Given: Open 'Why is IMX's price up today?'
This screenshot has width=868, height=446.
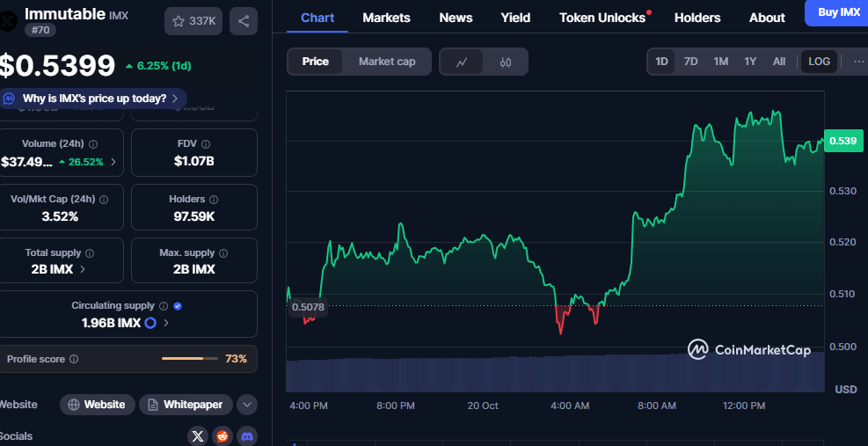Looking at the screenshot, I should [x=94, y=99].
